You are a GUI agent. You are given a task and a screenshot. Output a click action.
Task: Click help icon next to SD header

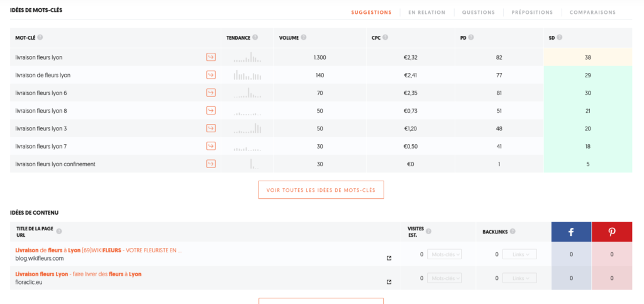point(559,37)
